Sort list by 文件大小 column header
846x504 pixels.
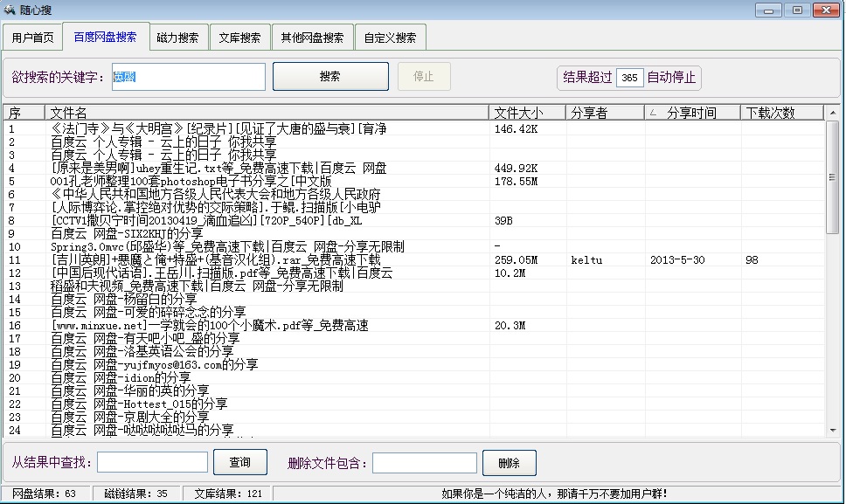[526, 113]
